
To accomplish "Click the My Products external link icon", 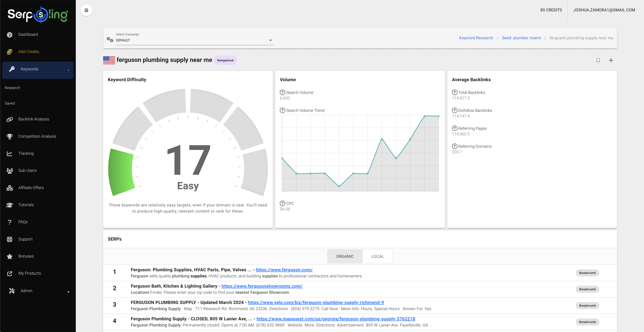I will tap(9, 273).
